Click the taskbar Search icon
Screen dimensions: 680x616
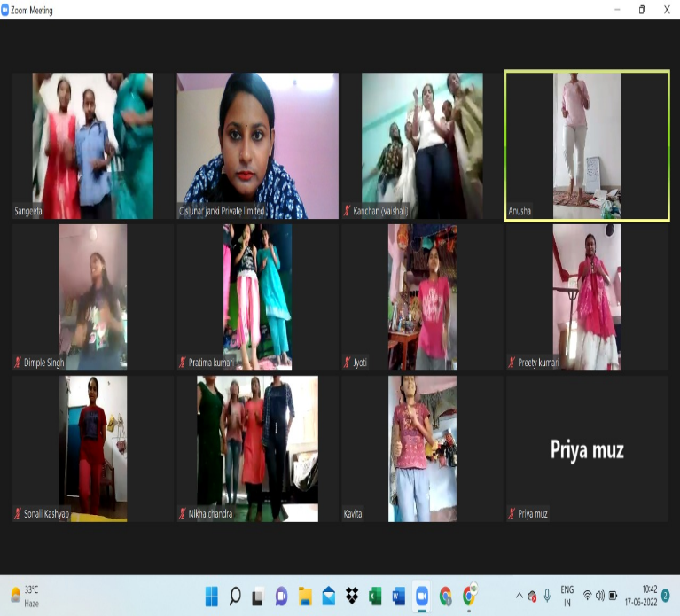pyautogui.click(x=236, y=596)
